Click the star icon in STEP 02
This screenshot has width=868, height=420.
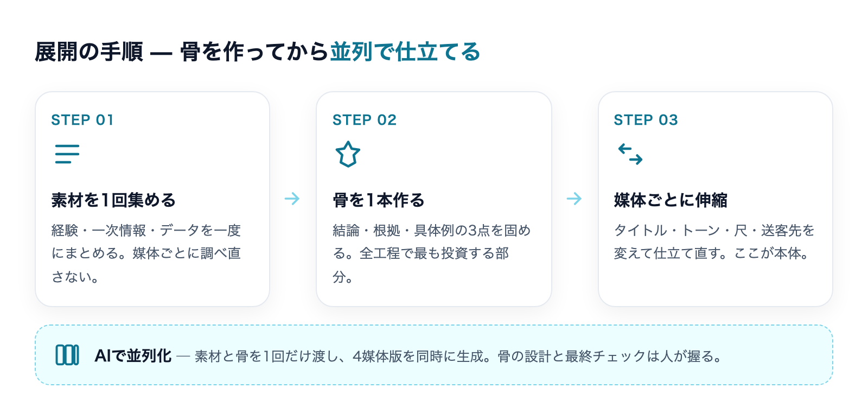click(348, 154)
